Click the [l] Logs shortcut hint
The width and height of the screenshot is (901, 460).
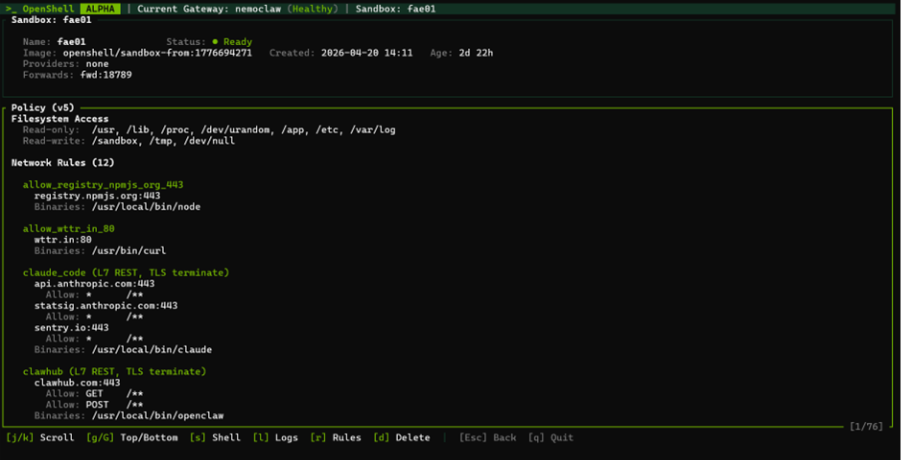pos(275,438)
